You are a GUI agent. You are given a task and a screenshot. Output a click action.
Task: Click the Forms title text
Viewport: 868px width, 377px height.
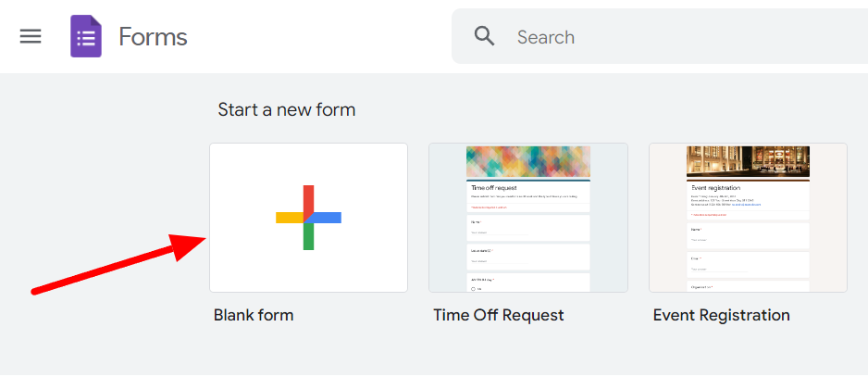pos(153,37)
